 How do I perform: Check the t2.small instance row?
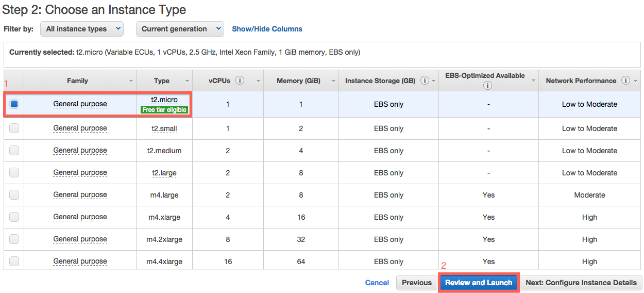pos(14,128)
